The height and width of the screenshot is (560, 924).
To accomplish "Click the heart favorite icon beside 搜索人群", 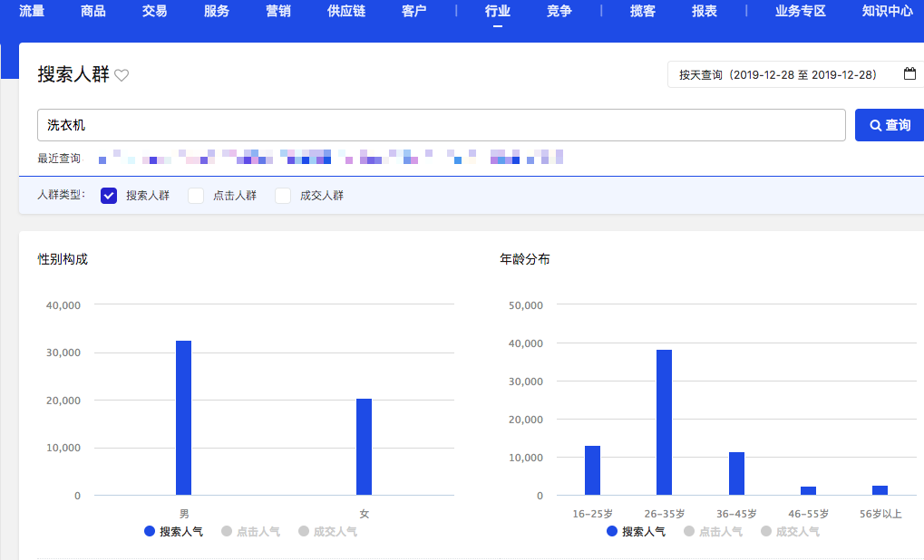I will (122, 75).
